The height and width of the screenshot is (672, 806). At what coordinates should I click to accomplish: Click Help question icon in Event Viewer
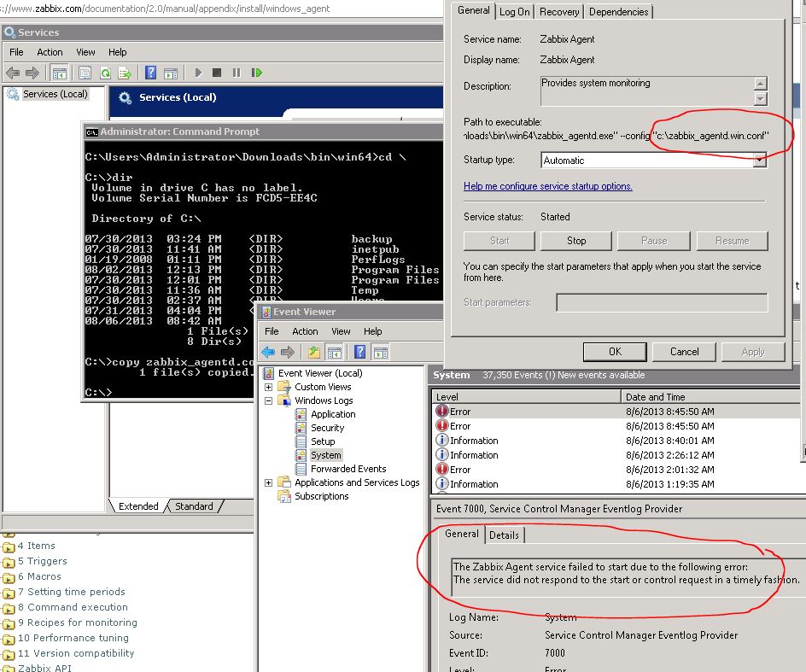[359, 352]
